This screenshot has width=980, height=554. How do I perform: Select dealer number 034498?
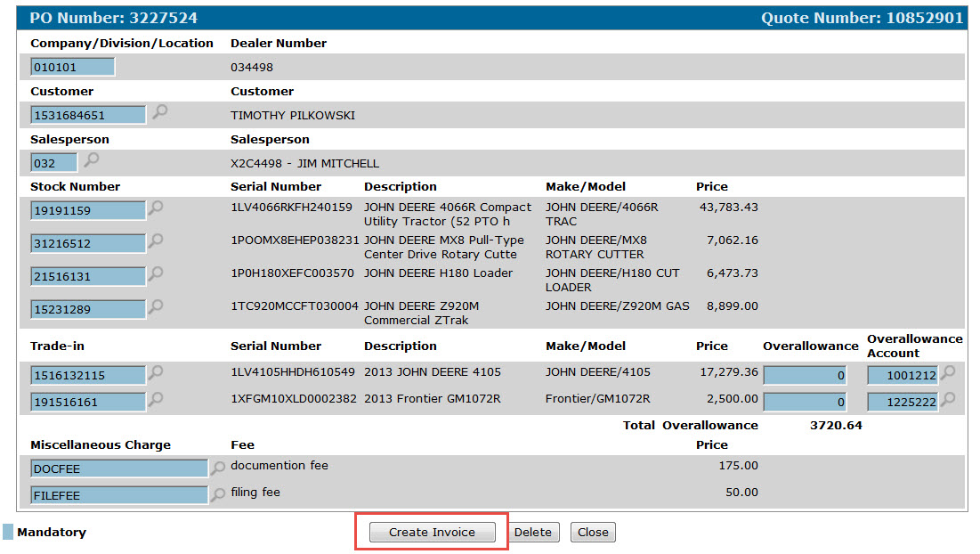pyautogui.click(x=252, y=68)
